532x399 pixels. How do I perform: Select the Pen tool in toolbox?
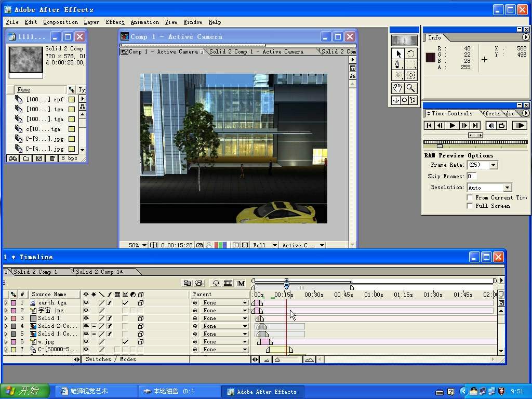(398, 64)
